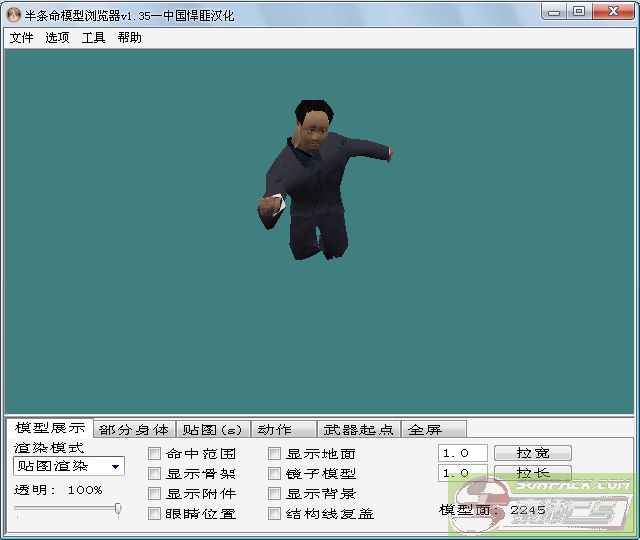Check the 显示地面 option
640x540 pixels.
pyautogui.click(x=275, y=454)
